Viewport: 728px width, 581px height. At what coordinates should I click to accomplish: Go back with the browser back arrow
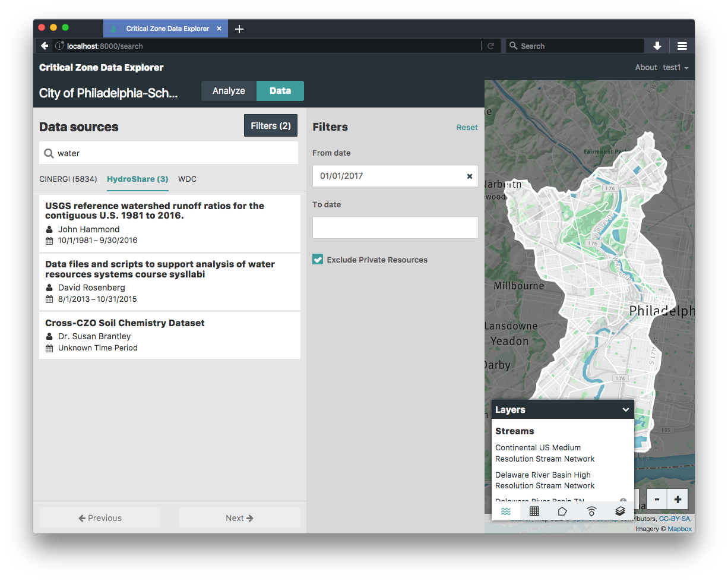coord(45,46)
